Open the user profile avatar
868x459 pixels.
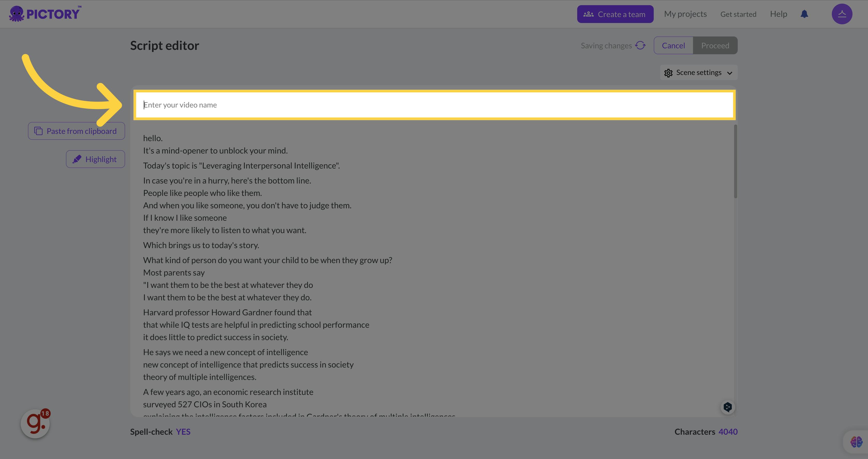(x=842, y=14)
